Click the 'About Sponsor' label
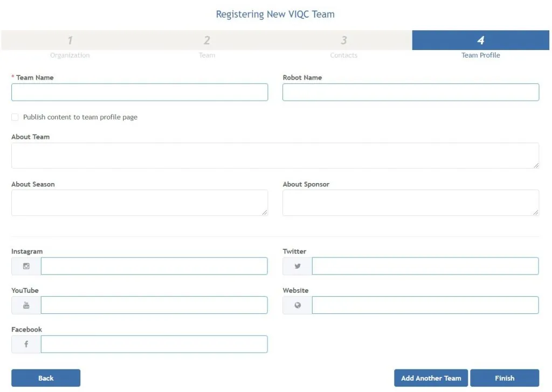 (x=306, y=184)
